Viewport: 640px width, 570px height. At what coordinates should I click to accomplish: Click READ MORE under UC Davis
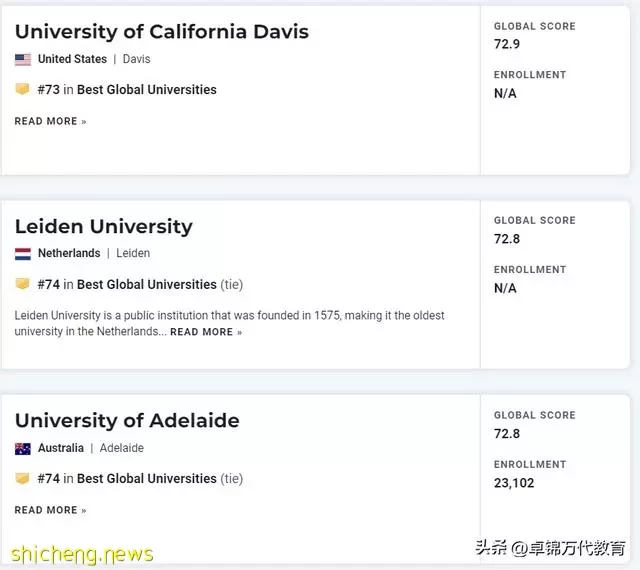[51, 121]
